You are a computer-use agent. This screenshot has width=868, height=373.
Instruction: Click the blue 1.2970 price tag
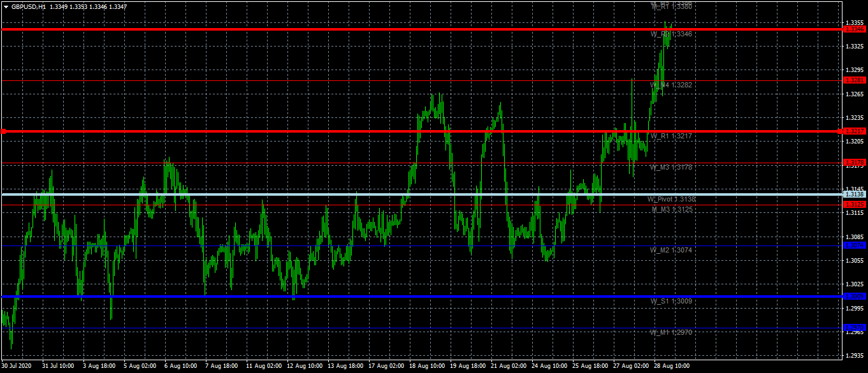pos(854,328)
